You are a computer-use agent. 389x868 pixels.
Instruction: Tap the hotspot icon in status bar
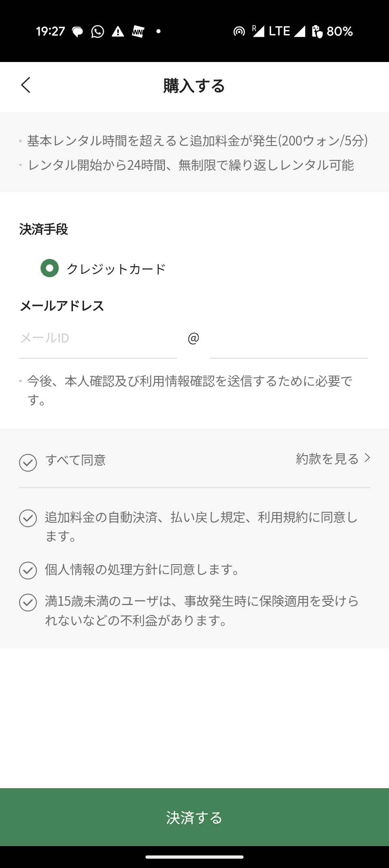coord(239,31)
